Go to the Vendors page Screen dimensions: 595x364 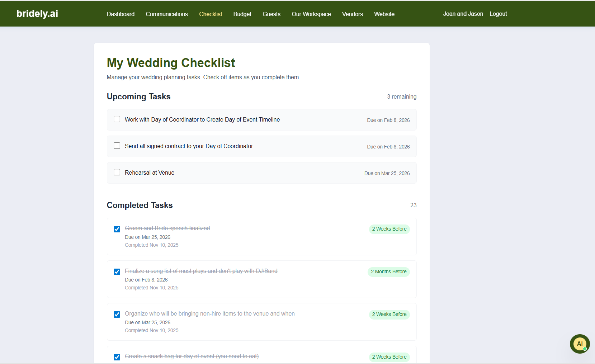pyautogui.click(x=353, y=14)
